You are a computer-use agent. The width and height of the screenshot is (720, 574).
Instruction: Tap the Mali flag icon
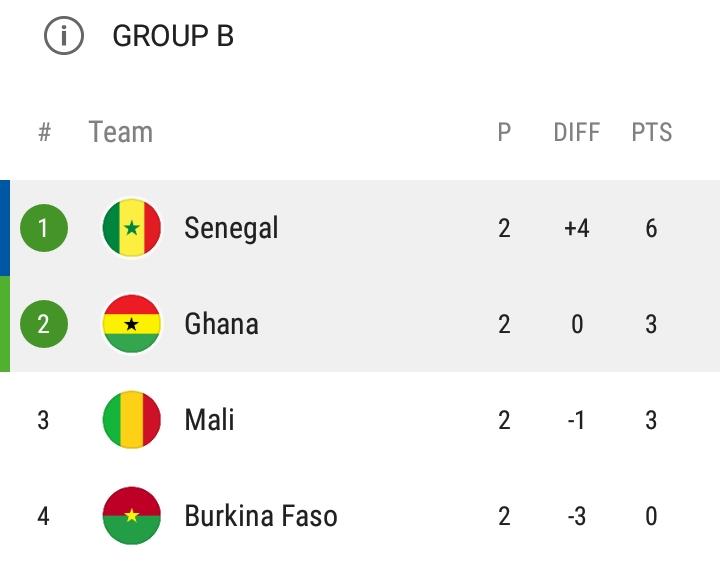132,420
